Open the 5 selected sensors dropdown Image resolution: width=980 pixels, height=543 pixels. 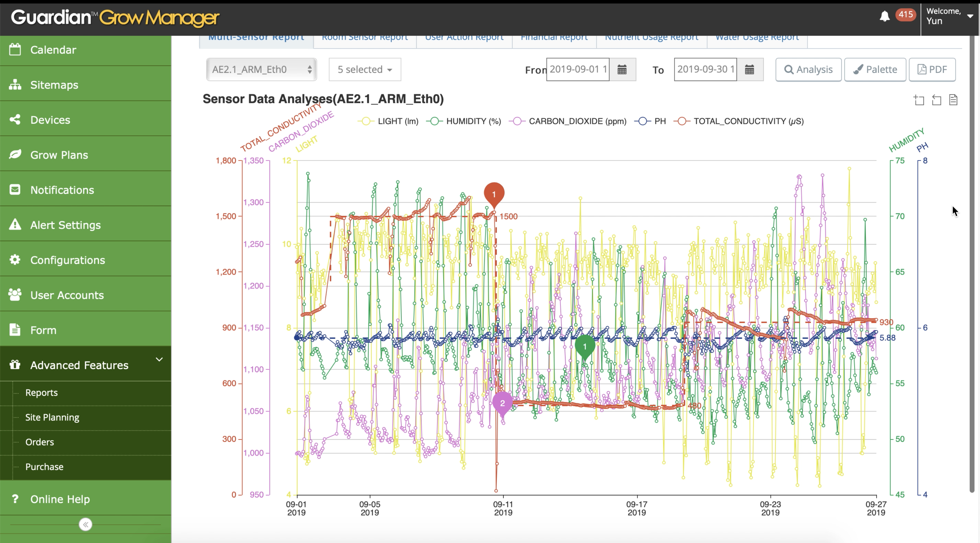[x=364, y=69]
